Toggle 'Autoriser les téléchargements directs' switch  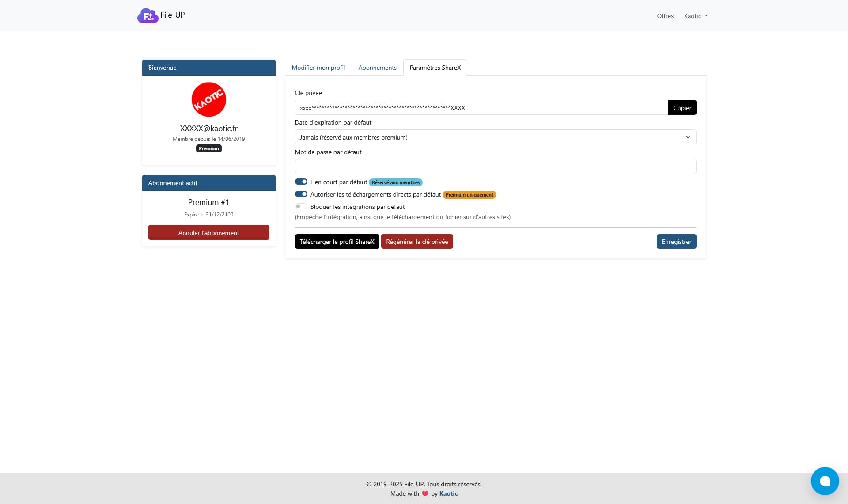pos(301,194)
